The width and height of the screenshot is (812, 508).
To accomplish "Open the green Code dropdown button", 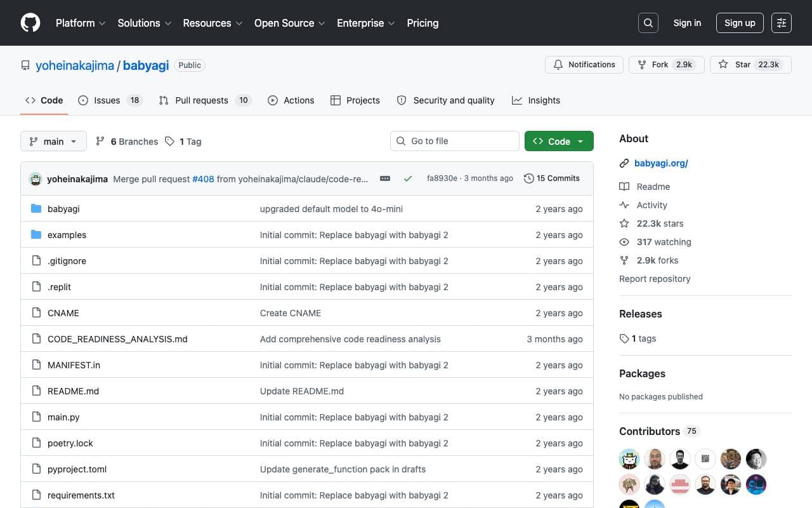I will coord(559,141).
